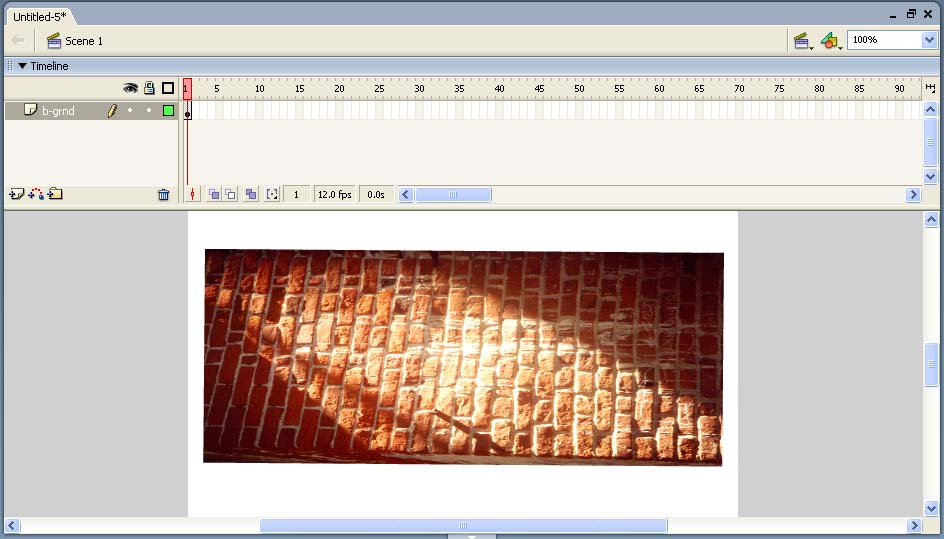Click the Scene 1 breadcrumb

83,41
